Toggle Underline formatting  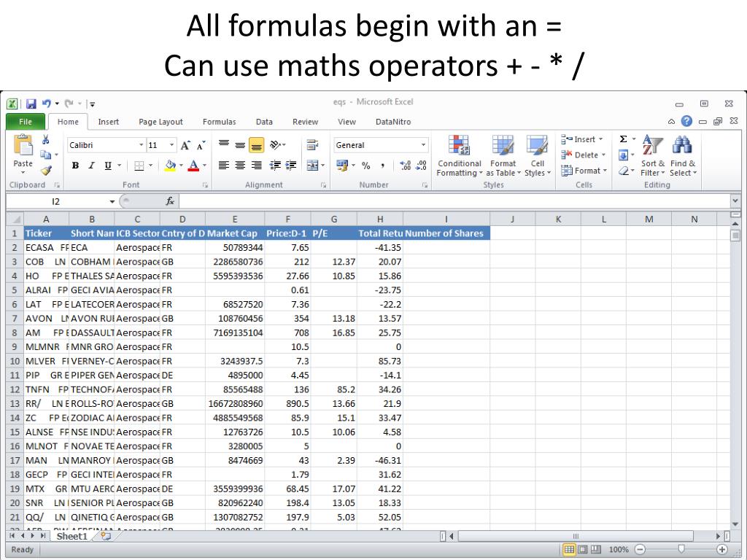click(108, 166)
